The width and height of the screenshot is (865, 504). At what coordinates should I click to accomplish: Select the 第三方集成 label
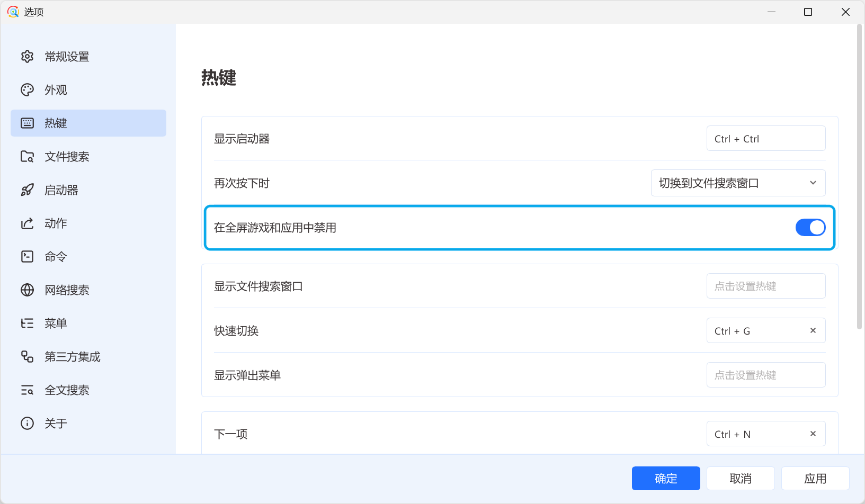click(73, 357)
